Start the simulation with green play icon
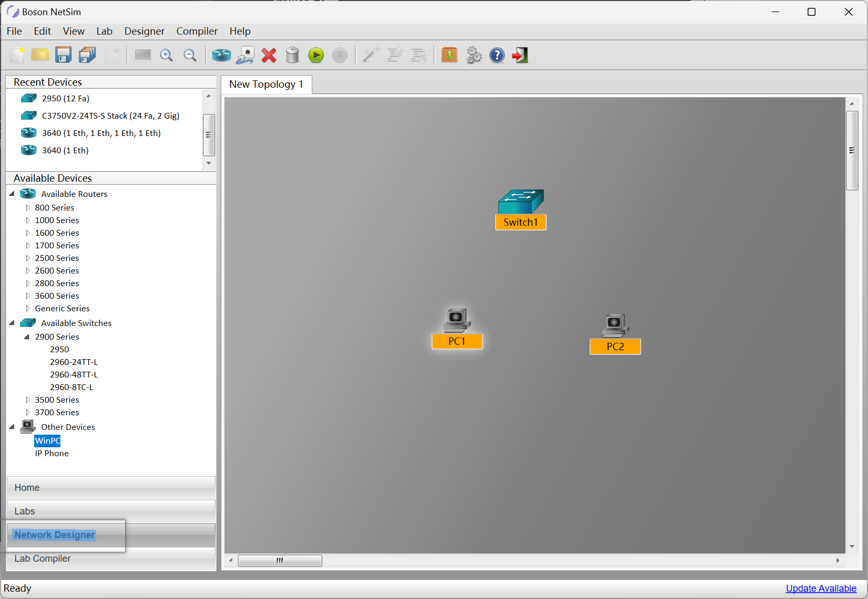The image size is (868, 599). tap(316, 55)
